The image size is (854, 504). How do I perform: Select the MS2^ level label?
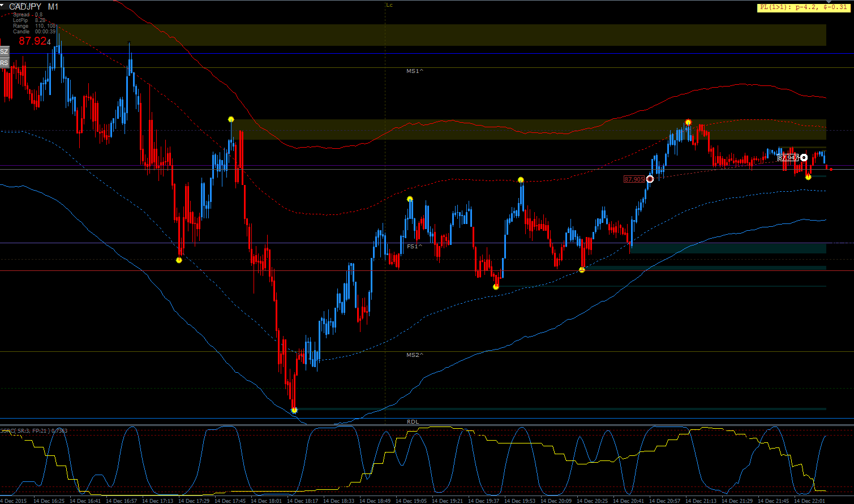415,355
